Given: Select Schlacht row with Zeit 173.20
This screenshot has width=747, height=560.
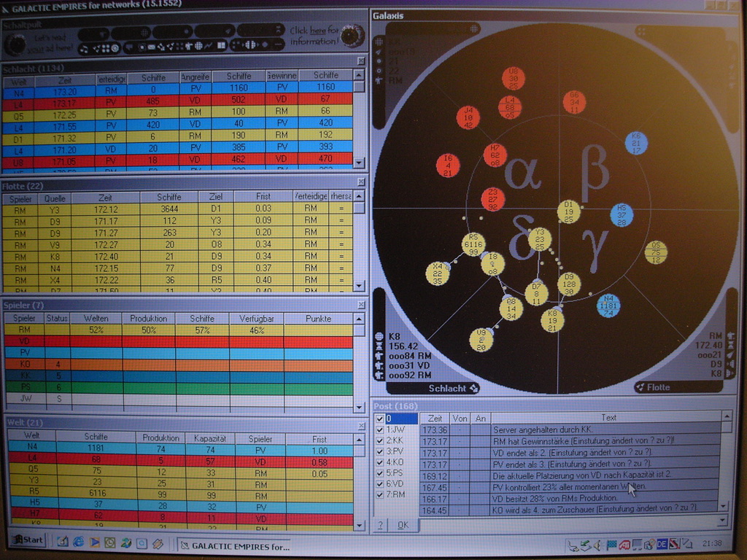Looking at the screenshot, I should [178, 88].
